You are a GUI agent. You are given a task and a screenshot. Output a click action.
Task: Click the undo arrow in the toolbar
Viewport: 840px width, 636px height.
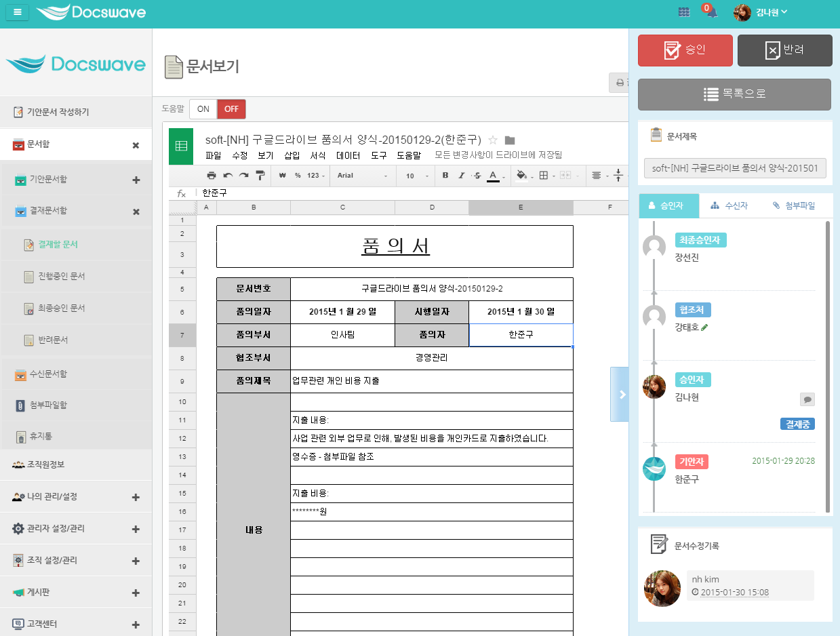tap(228, 176)
